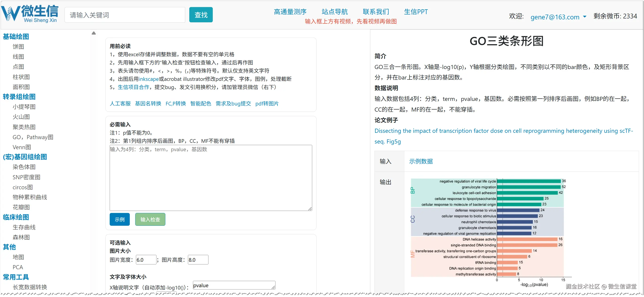Click the 查找 search button

201,15
